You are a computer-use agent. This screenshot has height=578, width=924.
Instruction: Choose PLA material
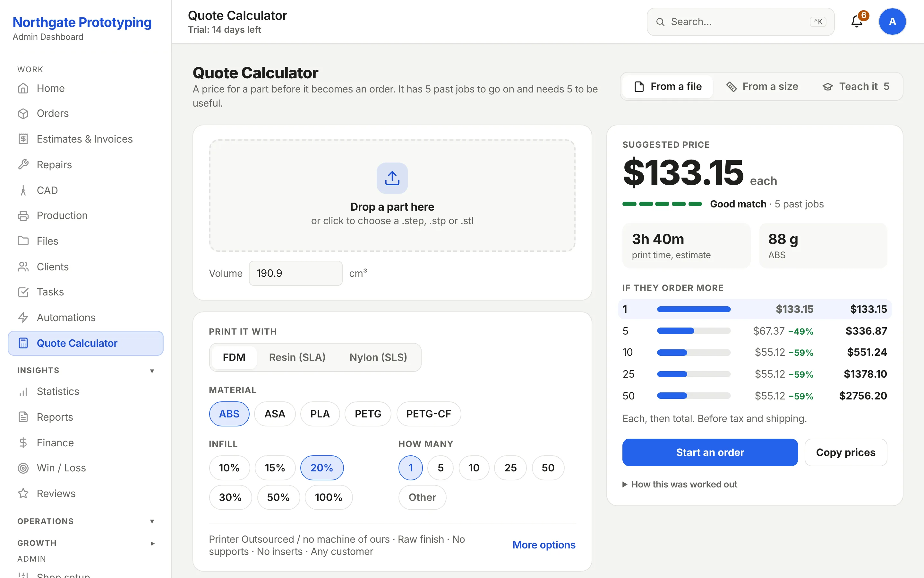coord(320,414)
